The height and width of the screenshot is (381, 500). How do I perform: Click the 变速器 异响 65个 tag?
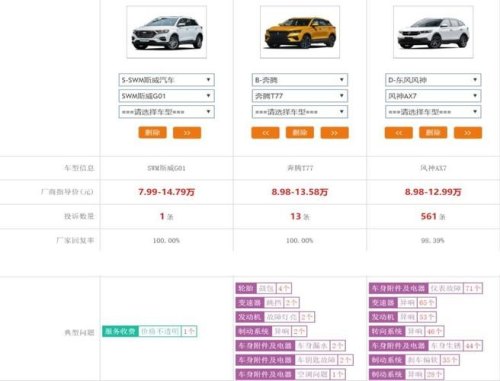click(x=403, y=303)
